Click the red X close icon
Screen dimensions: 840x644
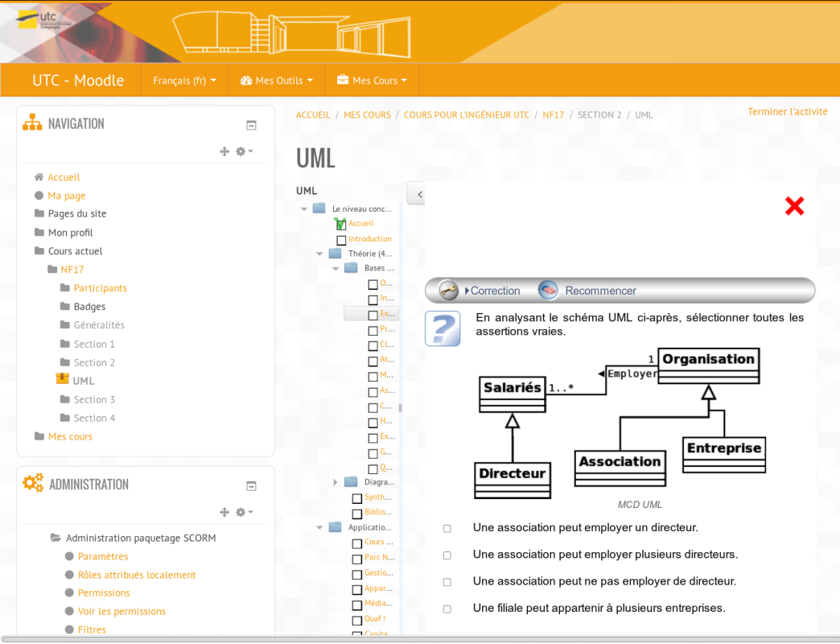(x=794, y=206)
